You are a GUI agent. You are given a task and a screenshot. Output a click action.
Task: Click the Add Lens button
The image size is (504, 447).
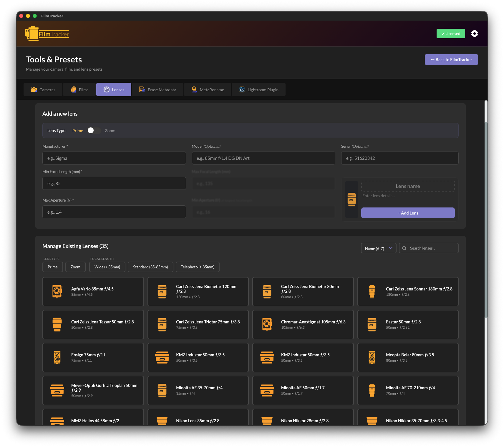[x=408, y=213]
